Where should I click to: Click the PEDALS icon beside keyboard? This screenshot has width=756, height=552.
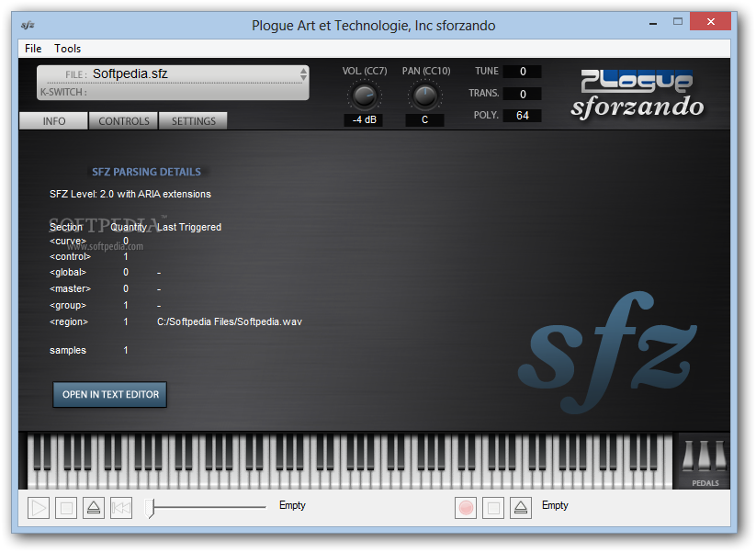tap(705, 461)
